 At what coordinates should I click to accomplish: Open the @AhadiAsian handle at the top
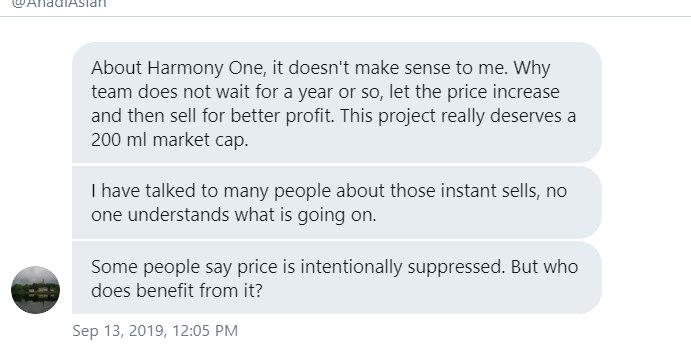click(x=59, y=4)
